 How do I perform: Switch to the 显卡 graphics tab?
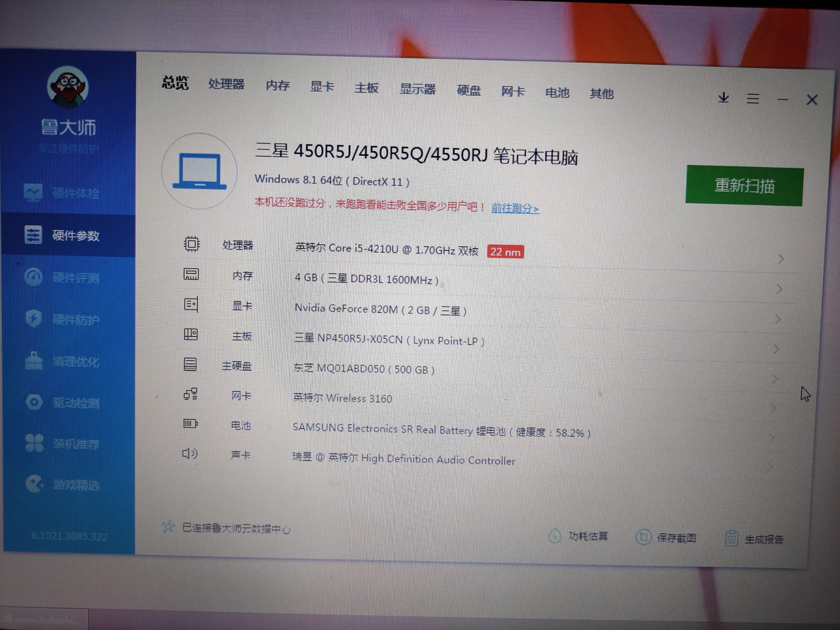tap(322, 87)
